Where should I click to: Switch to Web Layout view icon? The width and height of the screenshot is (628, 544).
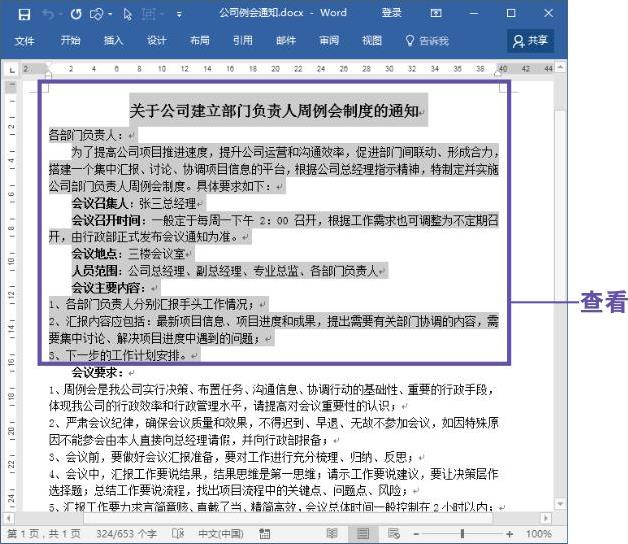pyautogui.click(x=394, y=534)
